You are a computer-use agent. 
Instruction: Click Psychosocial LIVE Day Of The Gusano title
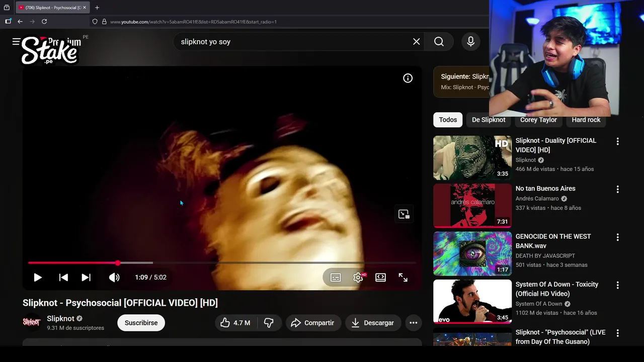click(560, 337)
